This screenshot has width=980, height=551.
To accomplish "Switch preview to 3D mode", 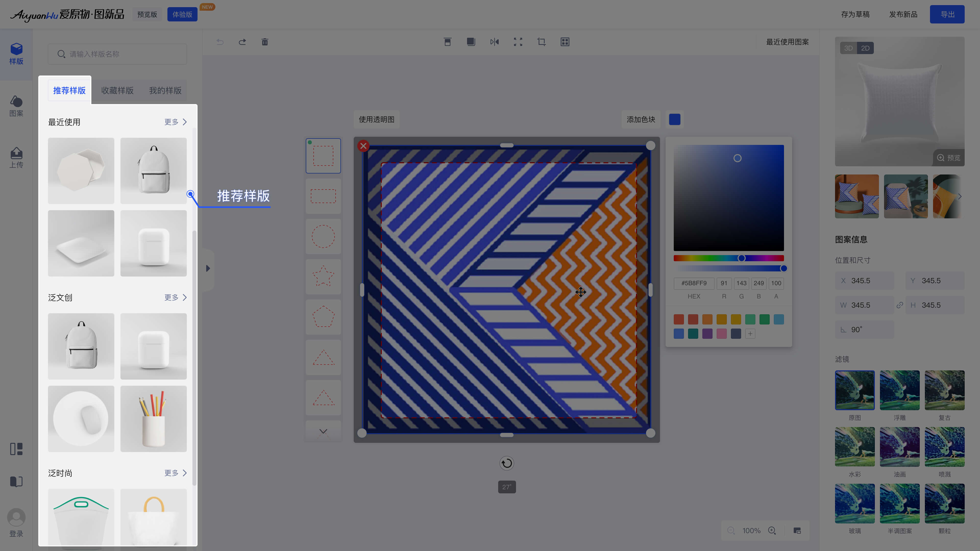I will tap(848, 48).
